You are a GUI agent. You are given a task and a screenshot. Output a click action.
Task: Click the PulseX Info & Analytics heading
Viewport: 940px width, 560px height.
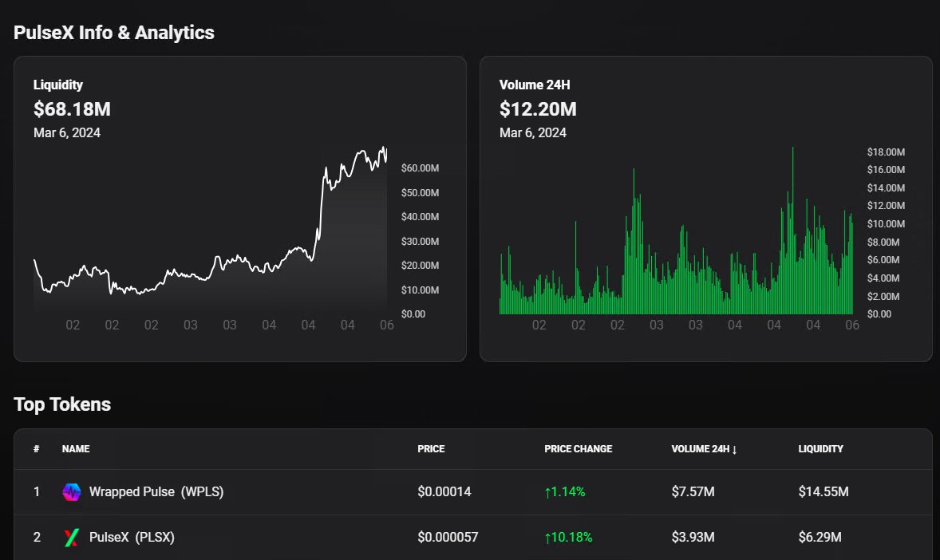114,33
